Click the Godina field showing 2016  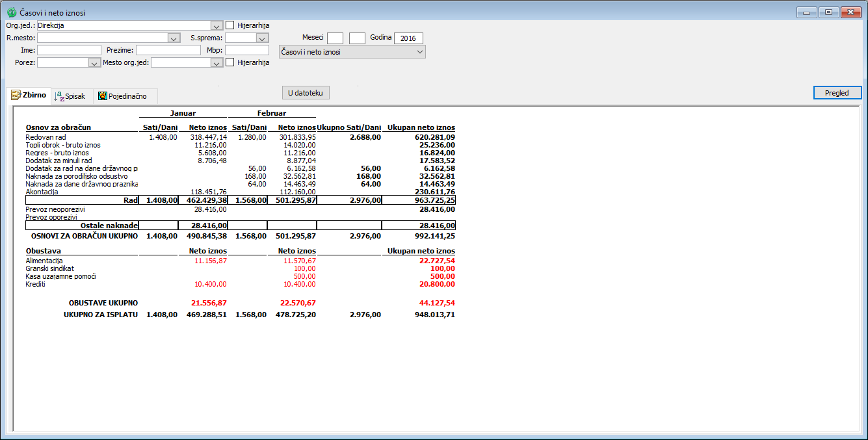[408, 38]
